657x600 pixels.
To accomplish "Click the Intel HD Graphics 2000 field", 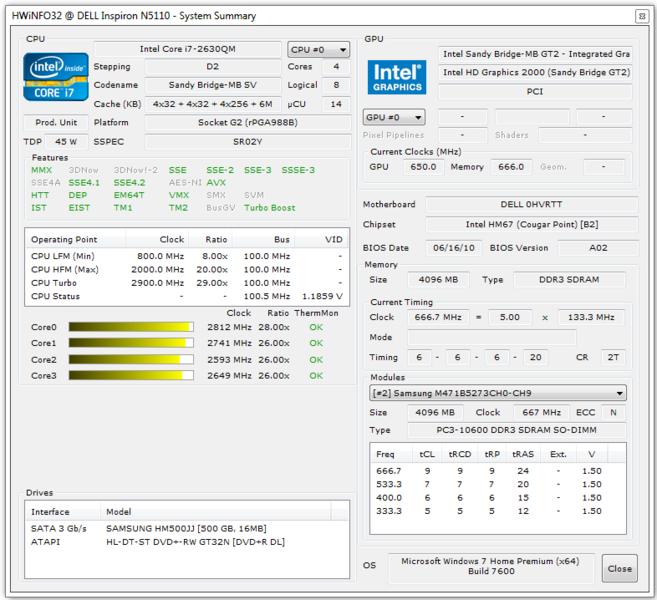I will 535,72.
